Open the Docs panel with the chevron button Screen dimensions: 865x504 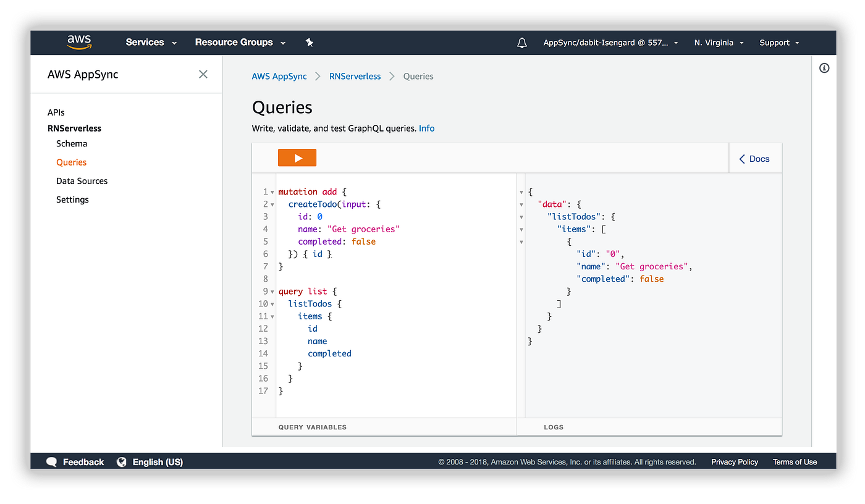coord(754,158)
